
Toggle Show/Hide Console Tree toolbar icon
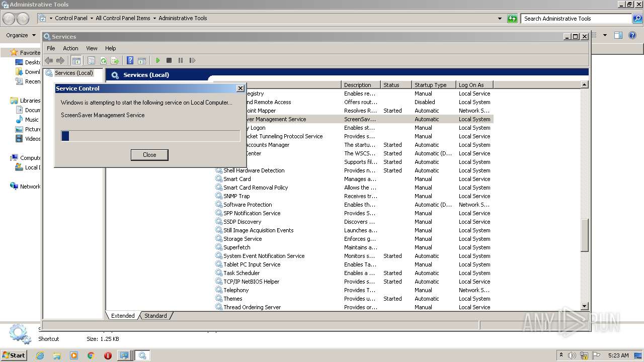pyautogui.click(x=76, y=60)
